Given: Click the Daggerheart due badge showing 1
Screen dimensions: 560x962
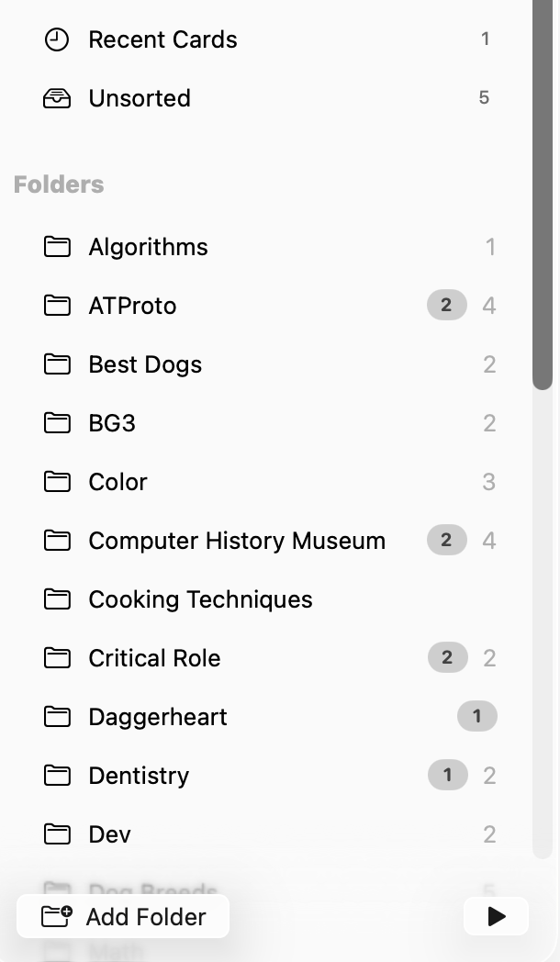Looking at the screenshot, I should (477, 716).
